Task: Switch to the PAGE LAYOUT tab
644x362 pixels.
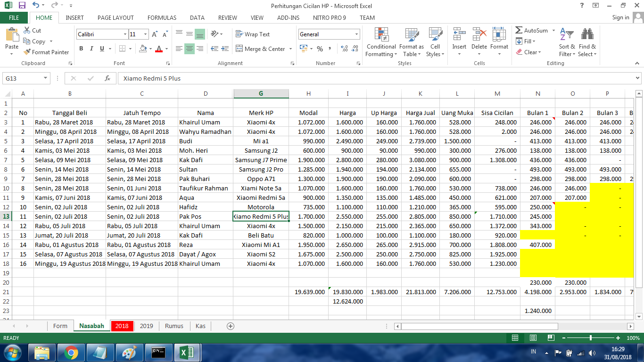Action: 116,17
